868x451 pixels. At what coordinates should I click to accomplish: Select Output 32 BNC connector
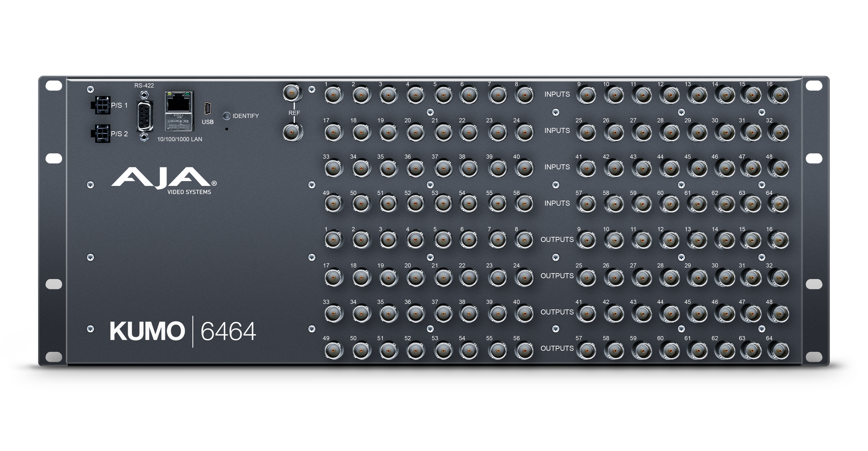778,277
